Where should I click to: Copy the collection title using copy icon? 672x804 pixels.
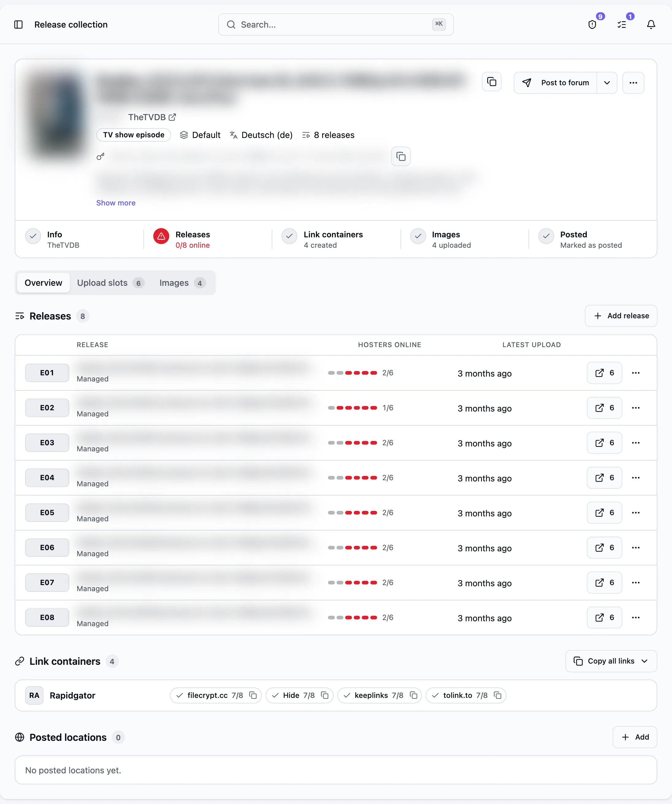click(492, 82)
